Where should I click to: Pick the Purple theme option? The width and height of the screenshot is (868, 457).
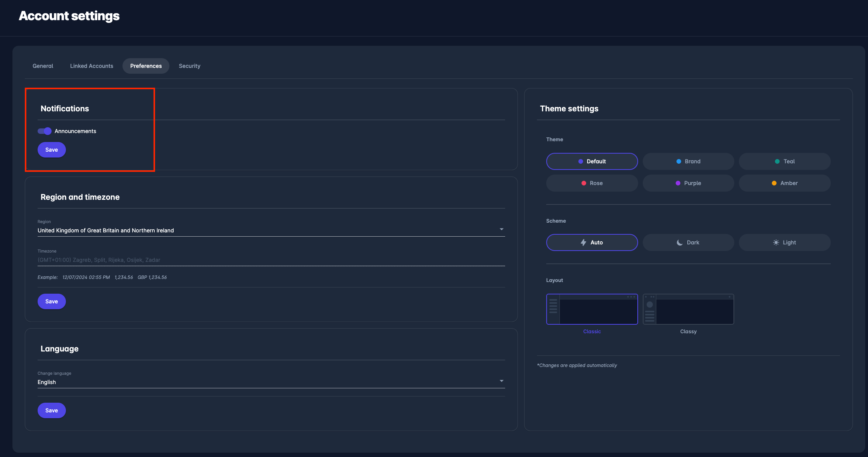coord(688,183)
